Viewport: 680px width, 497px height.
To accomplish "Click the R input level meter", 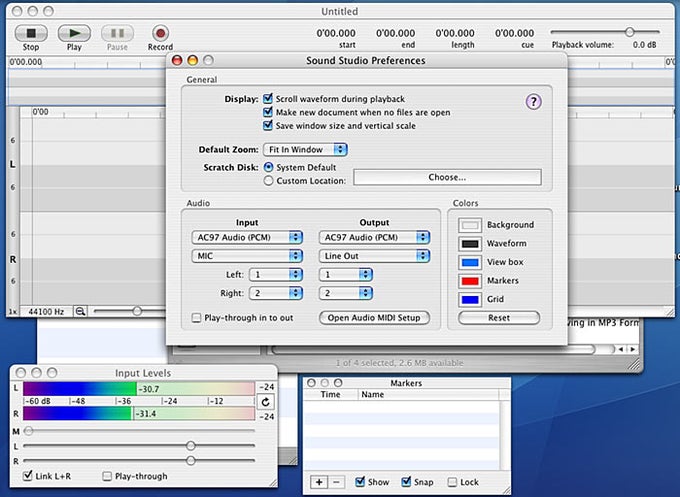I will (139, 414).
